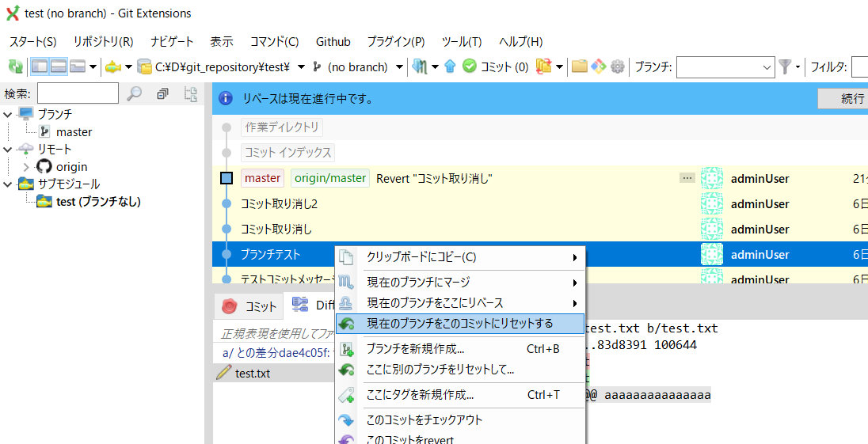Choose ここにタグを新規作成... menu entry
868x444 pixels.
[461, 395]
